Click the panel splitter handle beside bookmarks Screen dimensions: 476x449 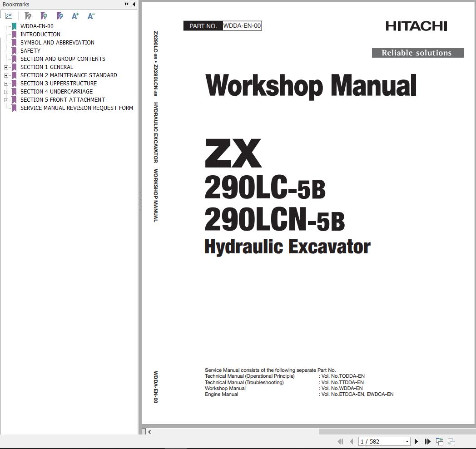coord(140,200)
